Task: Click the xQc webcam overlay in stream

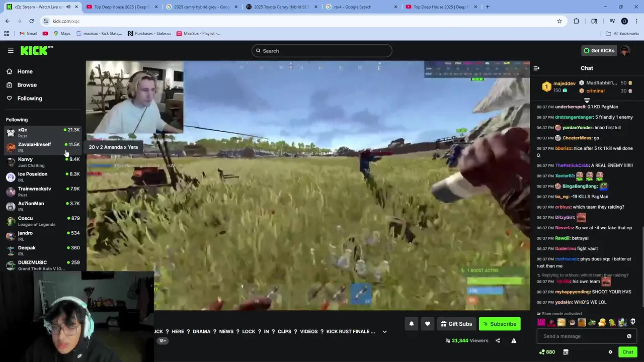Action: pyautogui.click(x=134, y=97)
